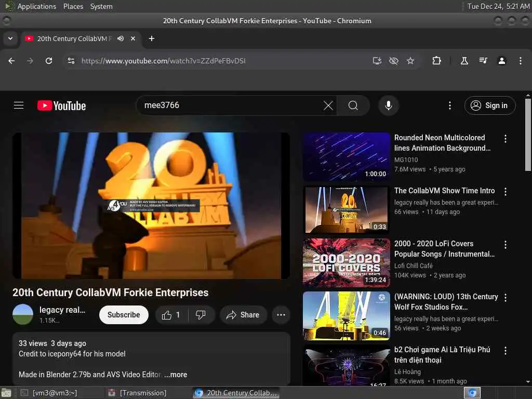This screenshot has width=532, height=399.
Task: Open options for 2000 - 2020 LoFi Covers
Action: [506, 245]
